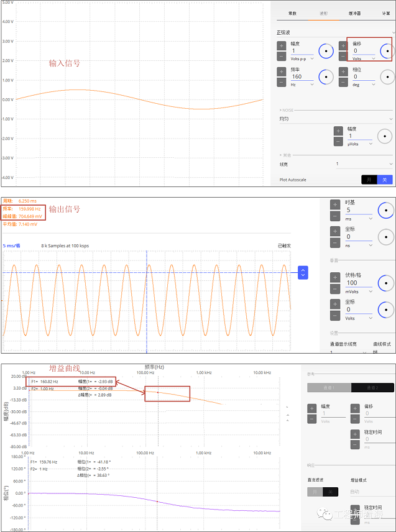Open the ns position unit dropdown
The image size is (396, 532).
click(x=359, y=245)
